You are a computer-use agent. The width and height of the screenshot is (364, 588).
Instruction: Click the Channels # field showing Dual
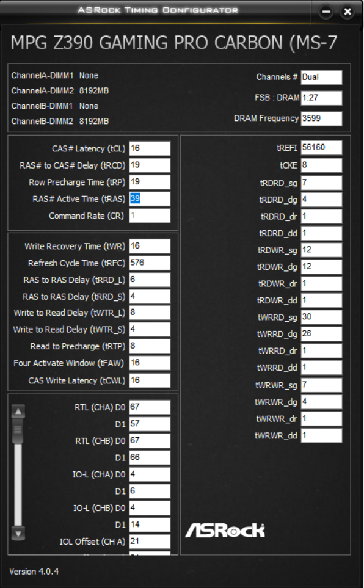click(322, 78)
